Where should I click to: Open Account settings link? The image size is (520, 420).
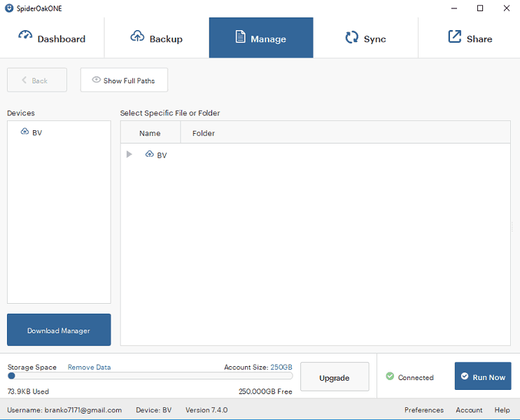469,409
